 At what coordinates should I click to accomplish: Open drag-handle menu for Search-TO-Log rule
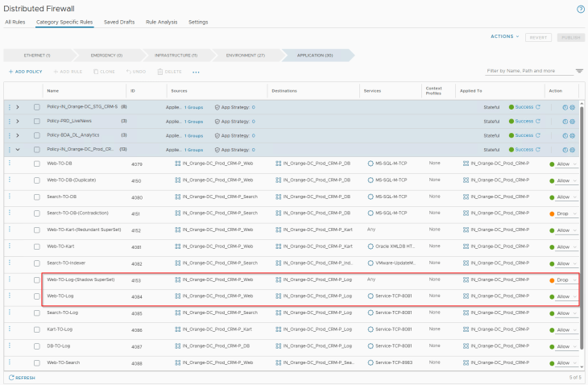[10, 313]
